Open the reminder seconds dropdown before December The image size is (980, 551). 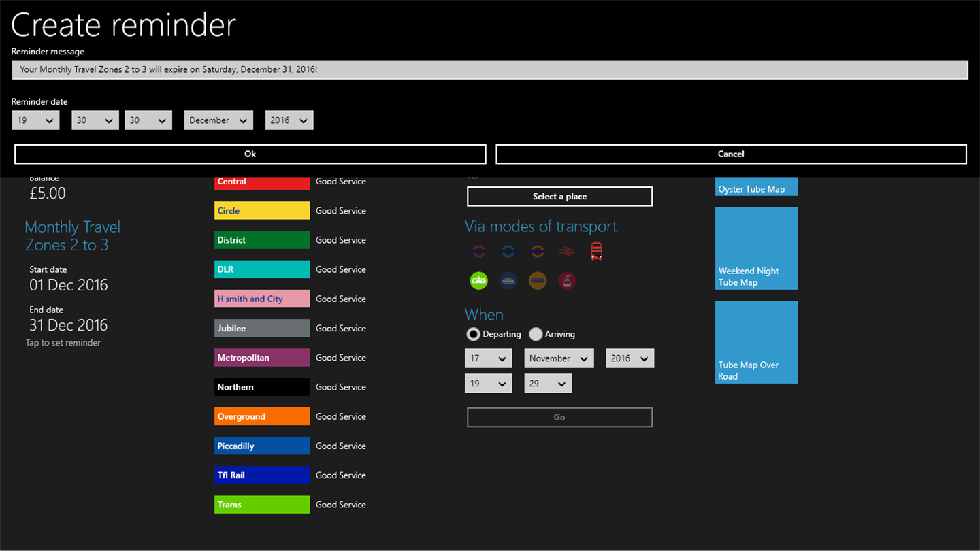click(148, 120)
